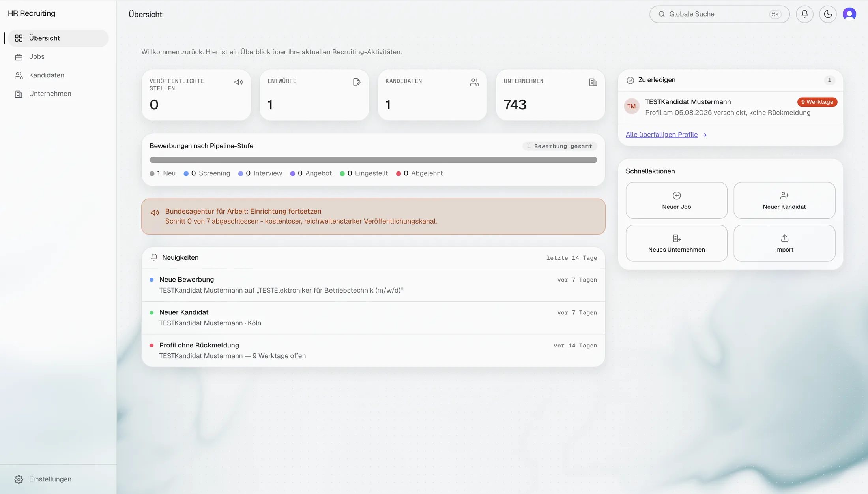Click the Zu erledigen check icon

tap(630, 80)
